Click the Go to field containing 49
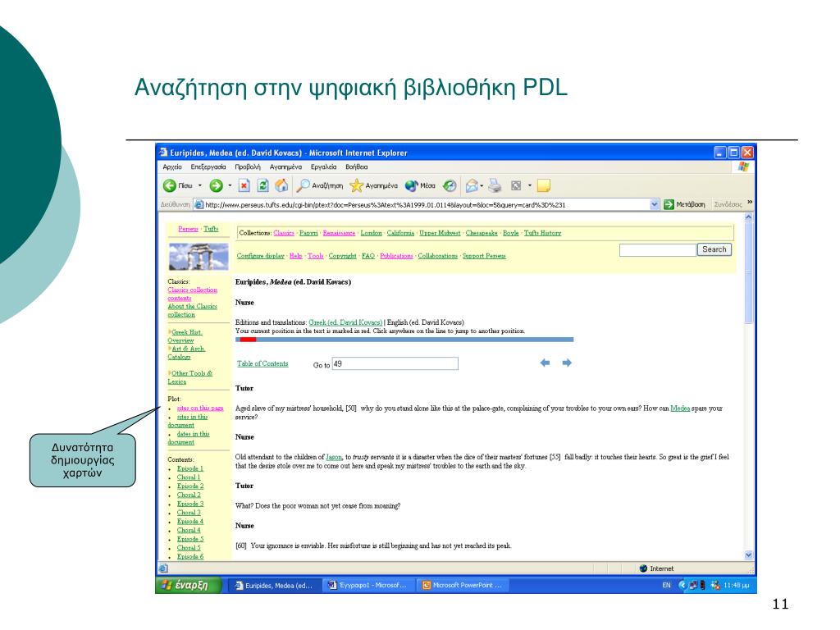 (395, 363)
